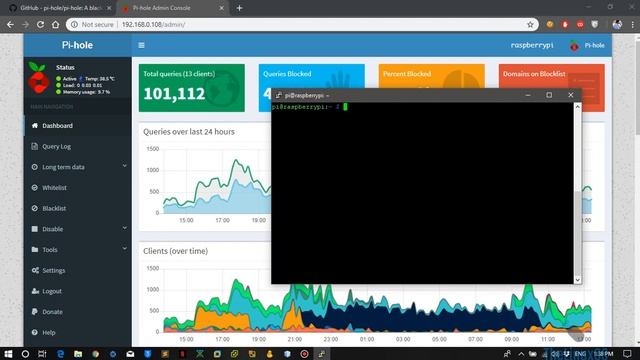
Task: Open the Mail app on the taskbar
Action: point(130,354)
